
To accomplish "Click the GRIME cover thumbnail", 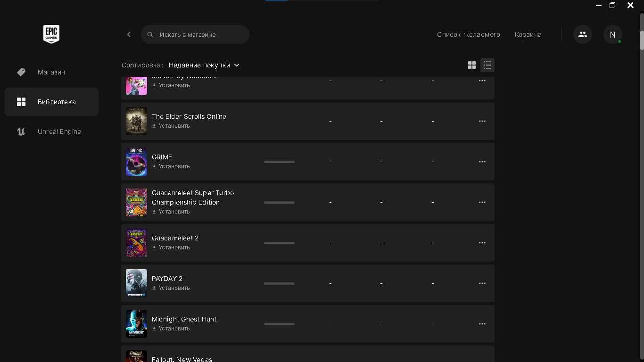I will pyautogui.click(x=136, y=162).
